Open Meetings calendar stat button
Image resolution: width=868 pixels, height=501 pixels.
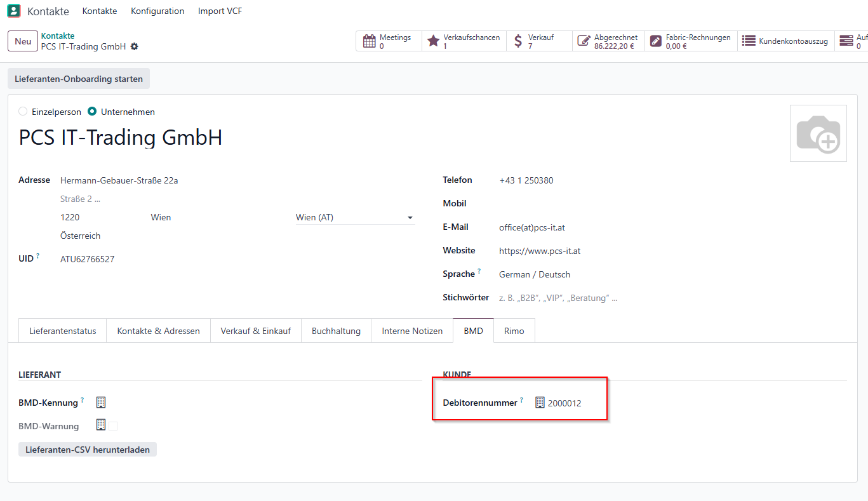(389, 41)
